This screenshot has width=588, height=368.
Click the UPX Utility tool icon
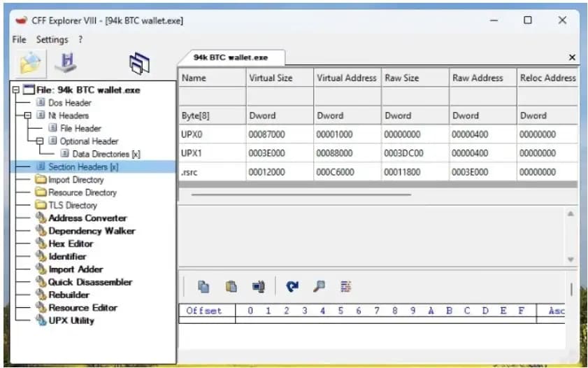click(41, 320)
